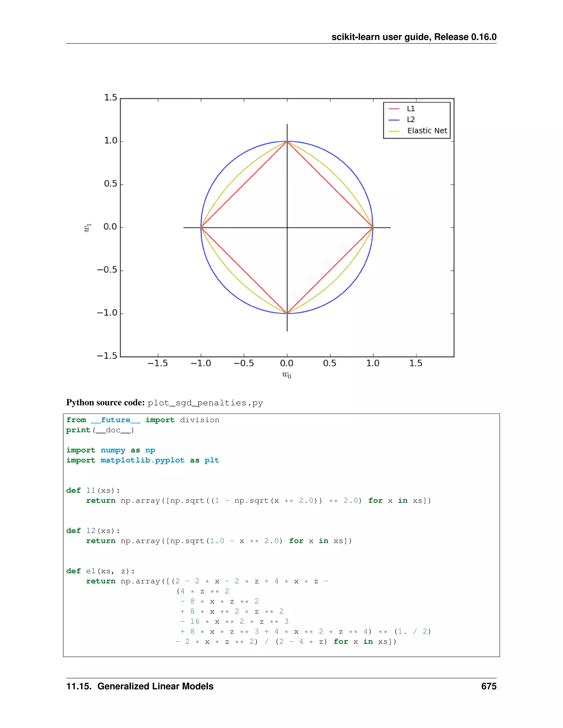Click the 'def l1(xs):' definition line
The image size is (563, 728).
[93, 490]
